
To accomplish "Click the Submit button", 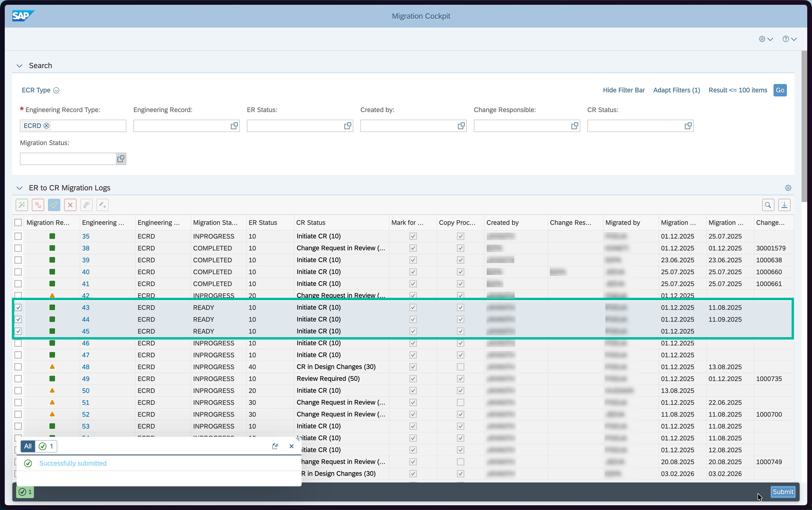I will (783, 492).
